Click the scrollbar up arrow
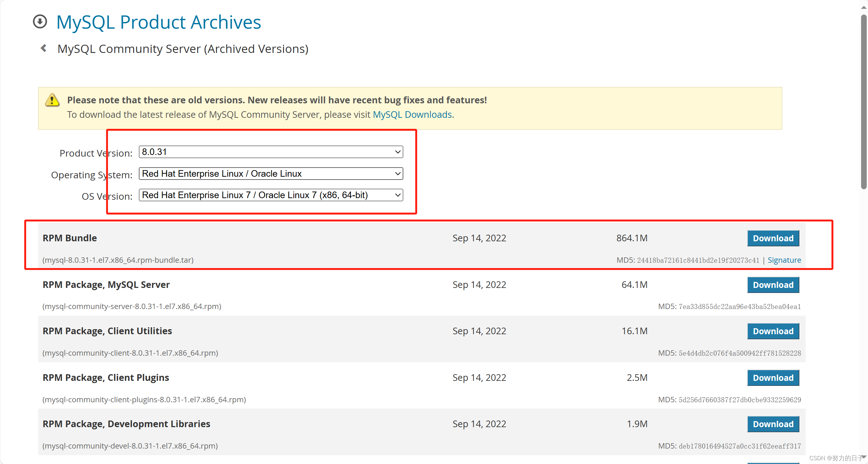This screenshot has height=464, width=868. pos(864,8)
